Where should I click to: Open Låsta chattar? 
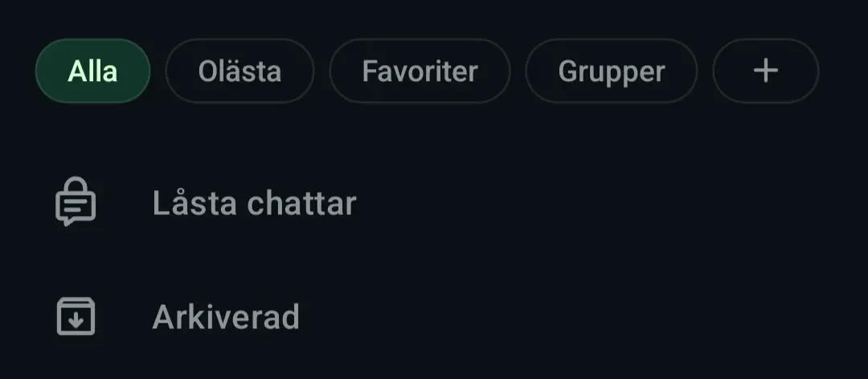pyautogui.click(x=434, y=202)
